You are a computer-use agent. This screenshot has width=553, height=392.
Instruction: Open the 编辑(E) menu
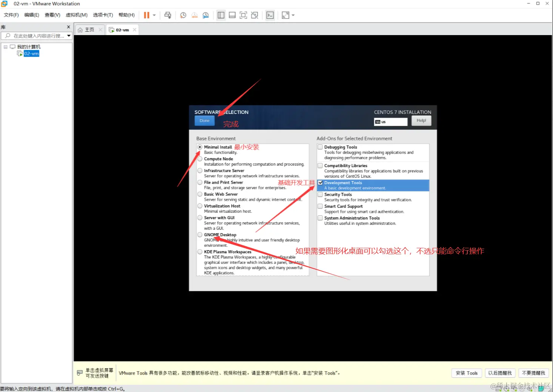coord(32,15)
